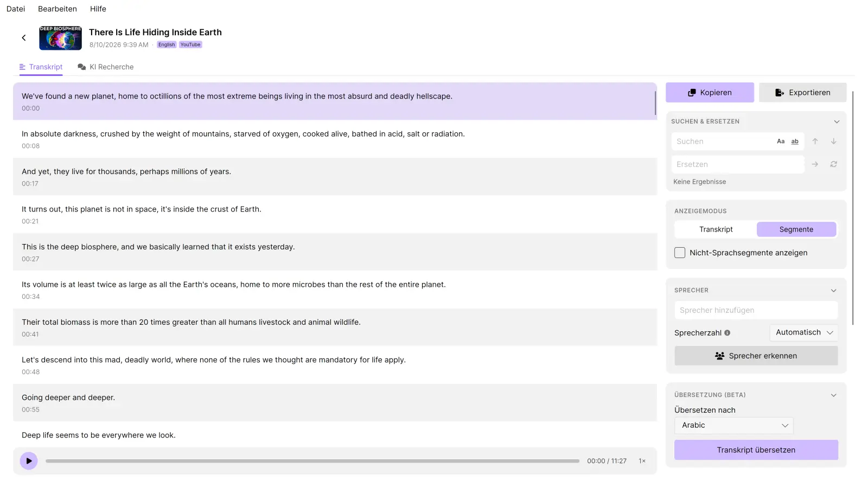Click the Kopieren button
This screenshot has height=488, width=868.
pos(710,93)
